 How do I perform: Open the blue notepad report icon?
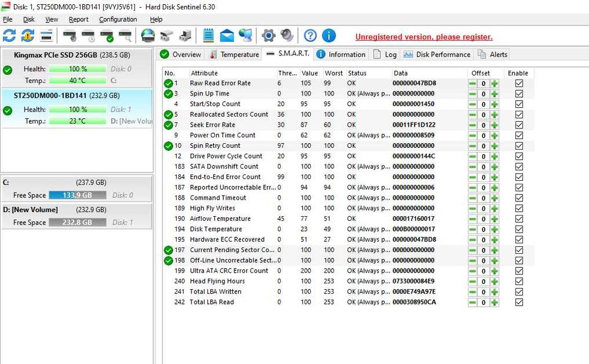pyautogui.click(x=208, y=36)
